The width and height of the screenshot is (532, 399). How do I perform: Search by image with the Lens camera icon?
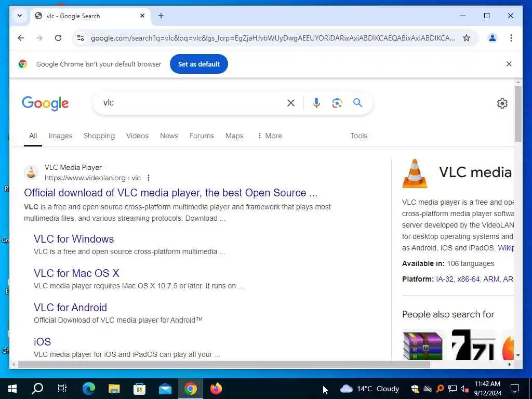pyautogui.click(x=337, y=103)
